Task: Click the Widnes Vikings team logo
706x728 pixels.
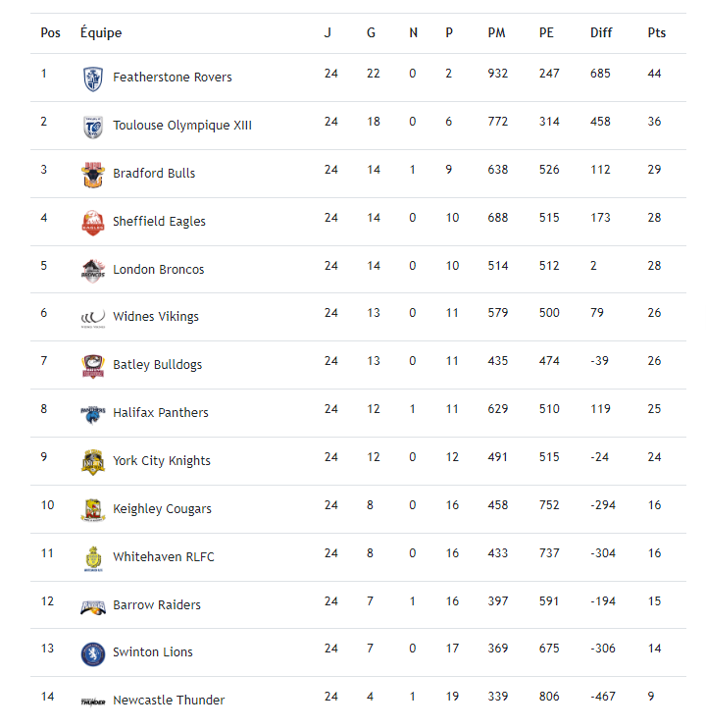Action: pos(92,317)
